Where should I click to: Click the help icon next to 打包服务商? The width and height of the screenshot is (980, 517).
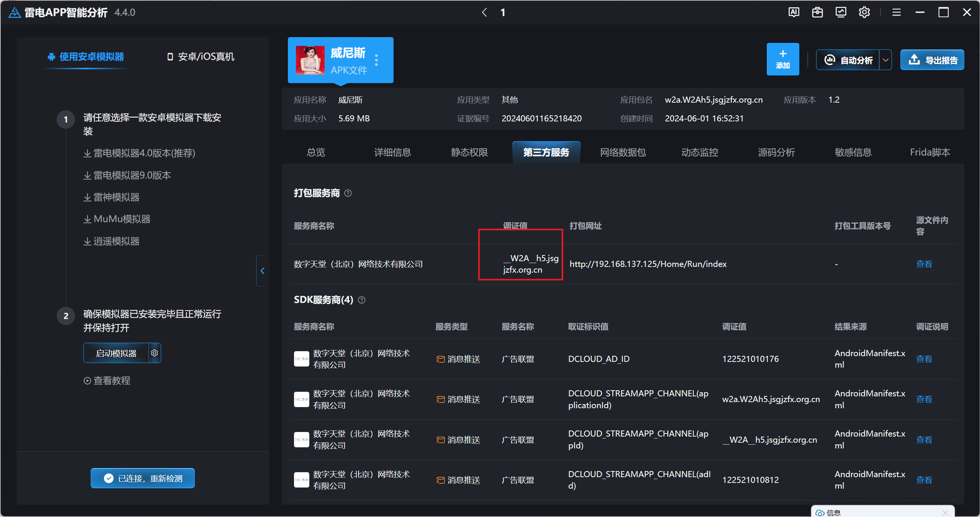[348, 193]
